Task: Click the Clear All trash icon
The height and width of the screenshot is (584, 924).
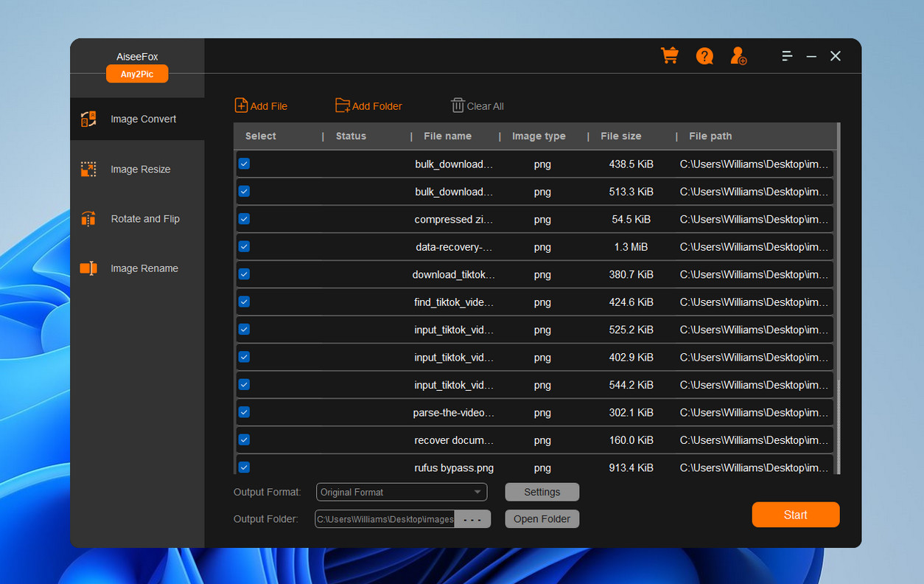Action: coord(458,105)
